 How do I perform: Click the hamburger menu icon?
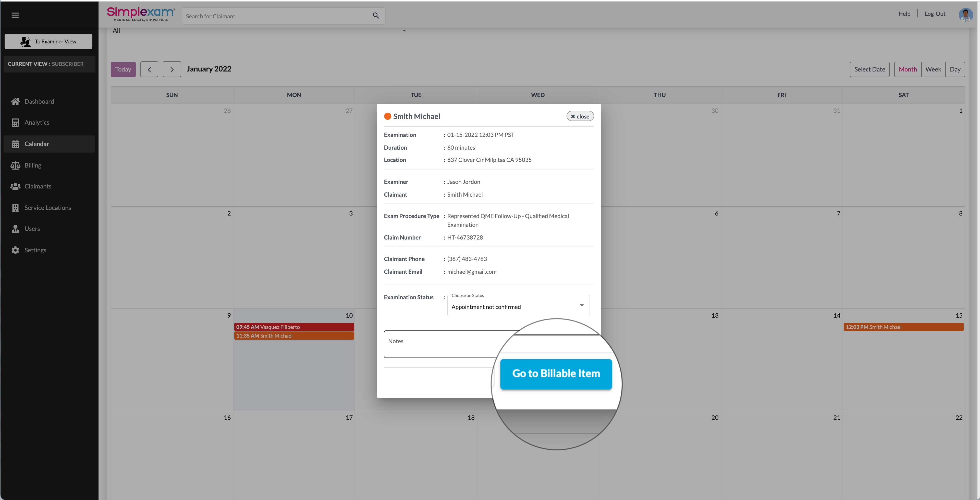coord(15,15)
